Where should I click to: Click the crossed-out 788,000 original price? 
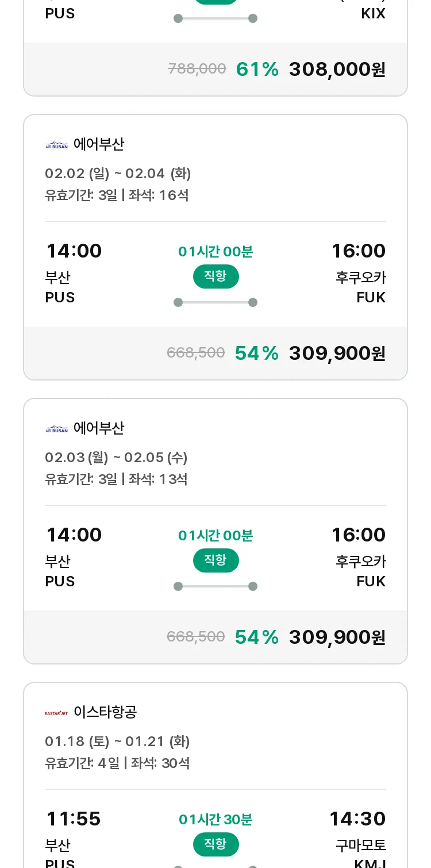click(x=197, y=70)
